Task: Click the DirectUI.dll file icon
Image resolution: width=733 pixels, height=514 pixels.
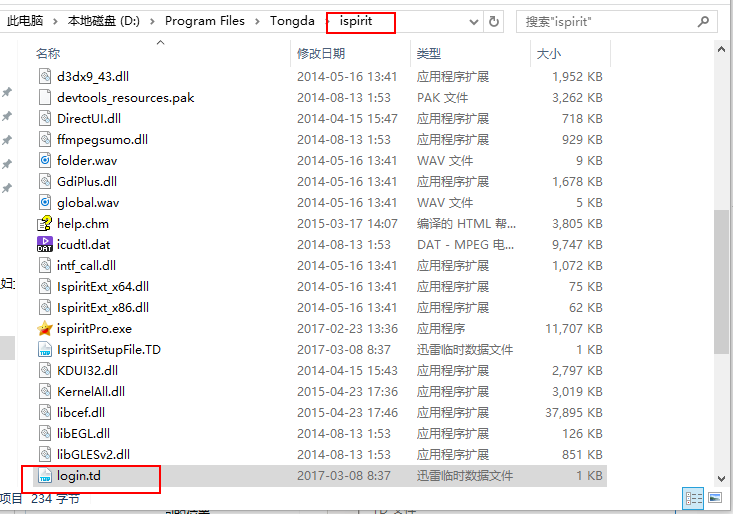Action: [x=45, y=118]
